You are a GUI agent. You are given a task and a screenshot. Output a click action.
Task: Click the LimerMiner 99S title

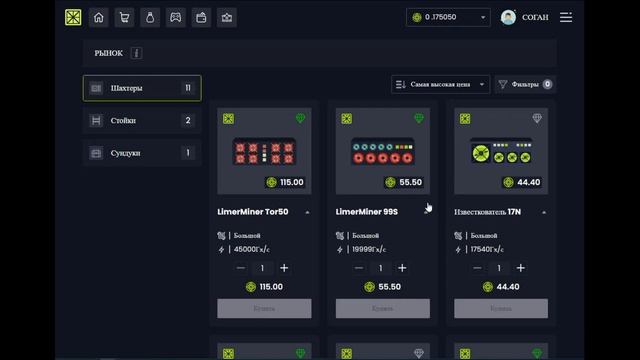point(367,212)
